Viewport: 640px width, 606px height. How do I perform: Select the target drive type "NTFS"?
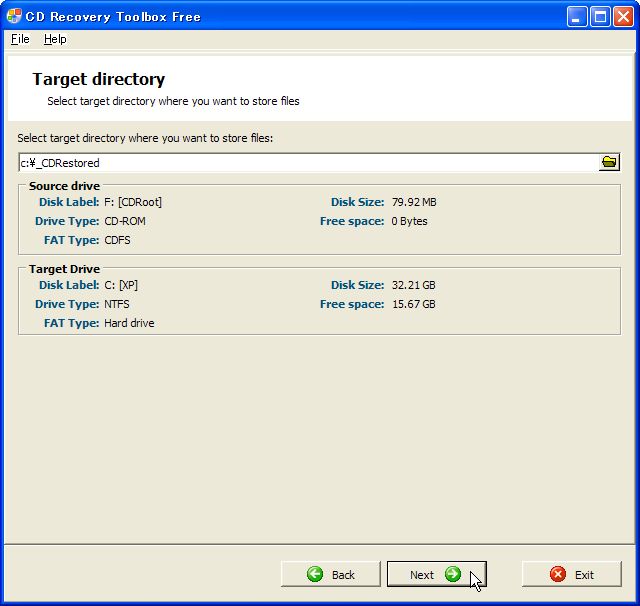[117, 304]
